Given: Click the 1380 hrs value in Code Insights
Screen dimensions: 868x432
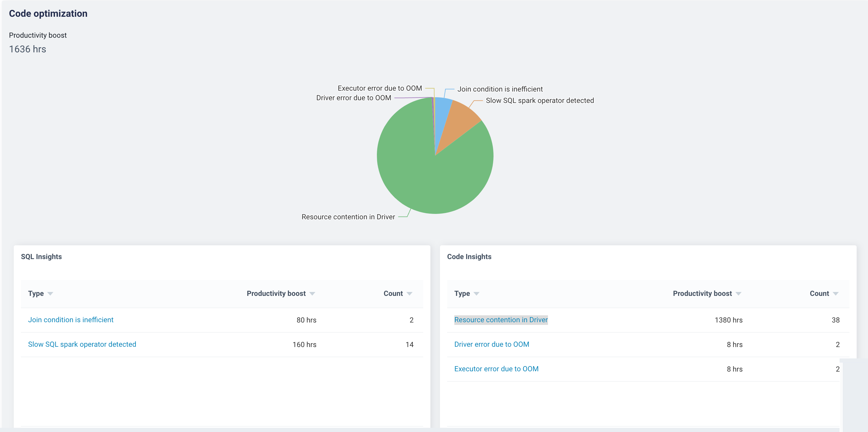Looking at the screenshot, I should 728,320.
